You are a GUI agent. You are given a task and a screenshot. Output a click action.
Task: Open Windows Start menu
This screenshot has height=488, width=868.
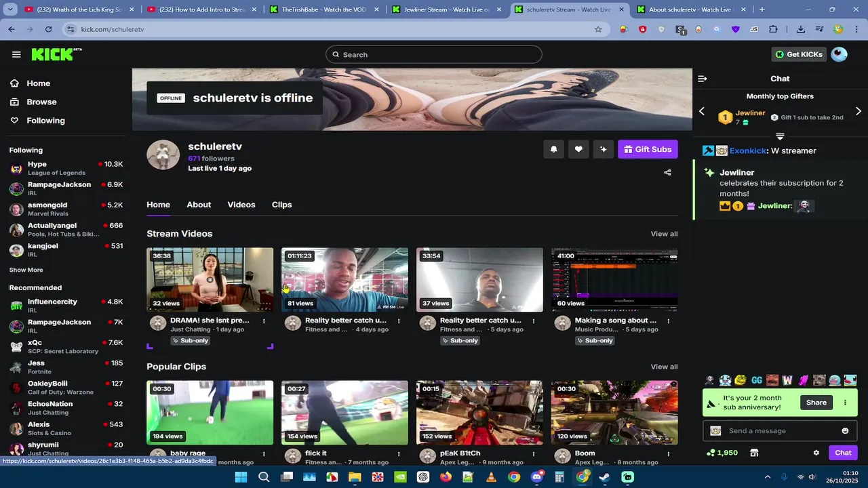tap(241, 477)
